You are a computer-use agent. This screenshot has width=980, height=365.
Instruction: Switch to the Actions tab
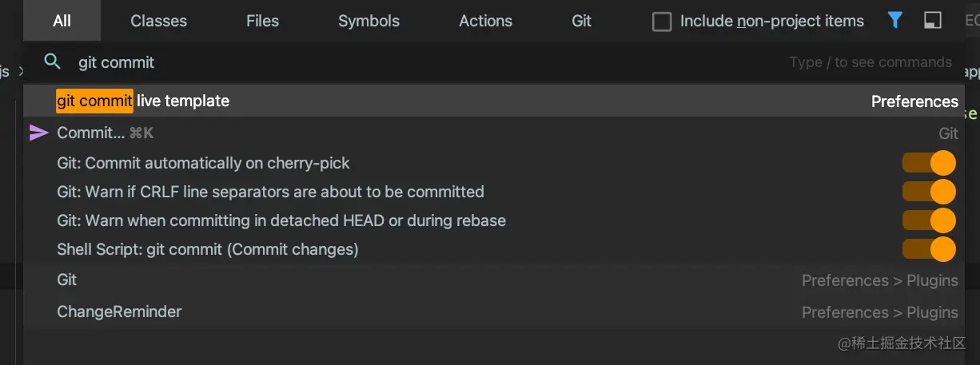coord(485,21)
